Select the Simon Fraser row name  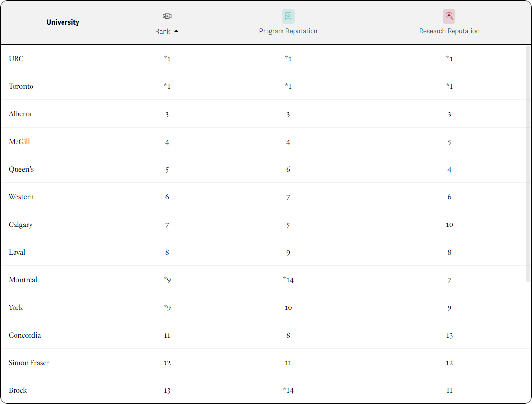[29, 363]
